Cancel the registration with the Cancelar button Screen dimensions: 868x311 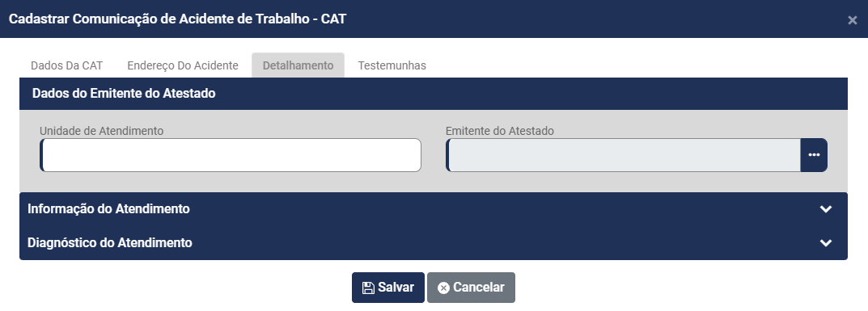click(471, 288)
